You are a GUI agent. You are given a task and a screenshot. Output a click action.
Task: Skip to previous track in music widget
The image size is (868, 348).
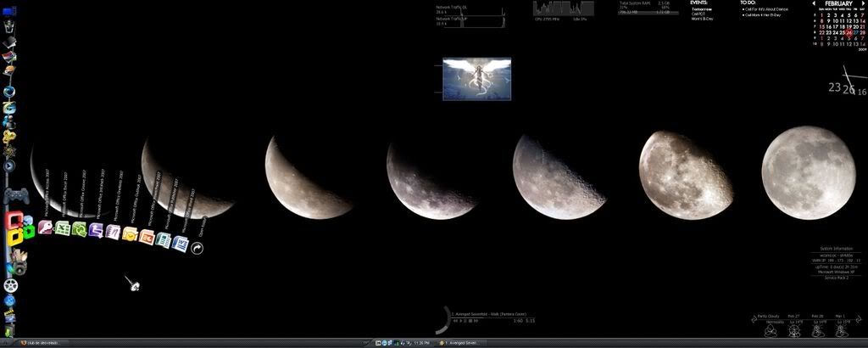pos(455,321)
